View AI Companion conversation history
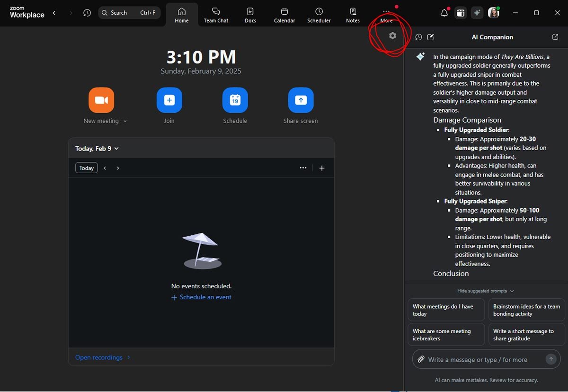This screenshot has width=568, height=392. tap(418, 37)
